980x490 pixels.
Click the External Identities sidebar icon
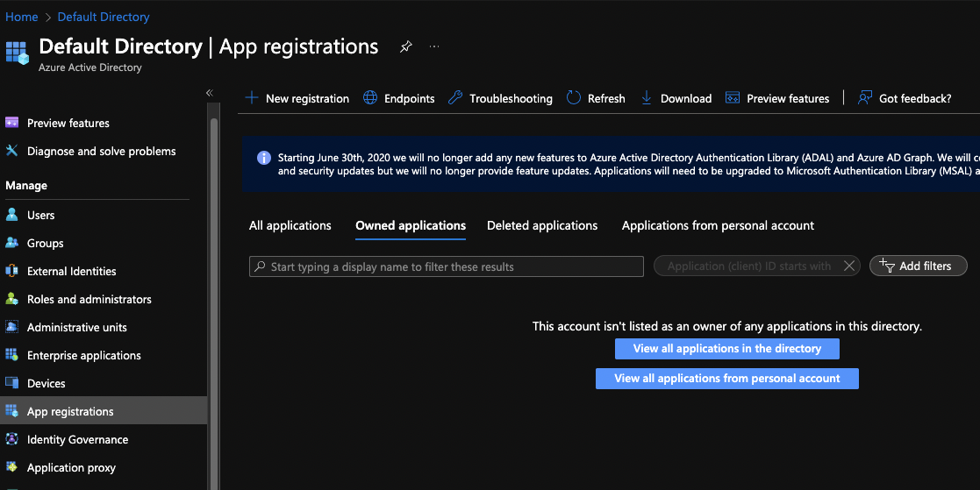(12, 270)
